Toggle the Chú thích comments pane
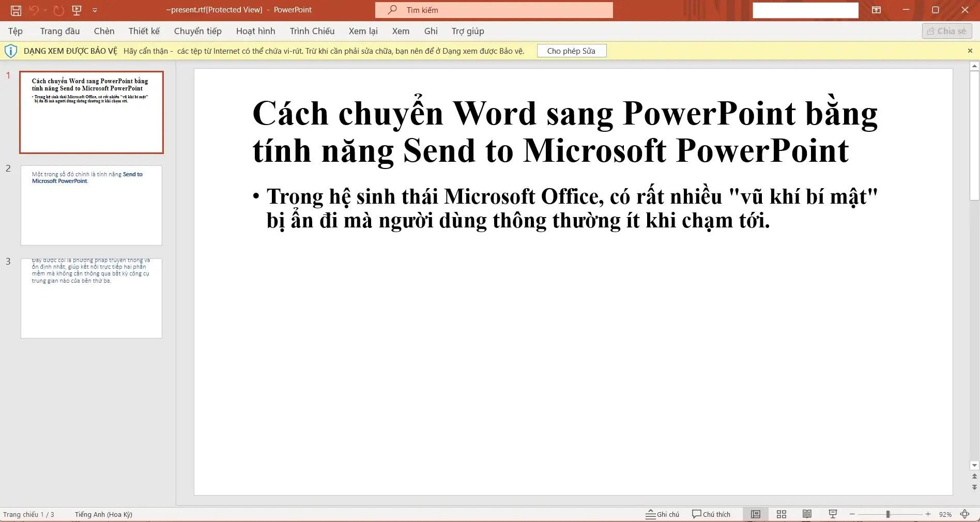 click(x=711, y=514)
